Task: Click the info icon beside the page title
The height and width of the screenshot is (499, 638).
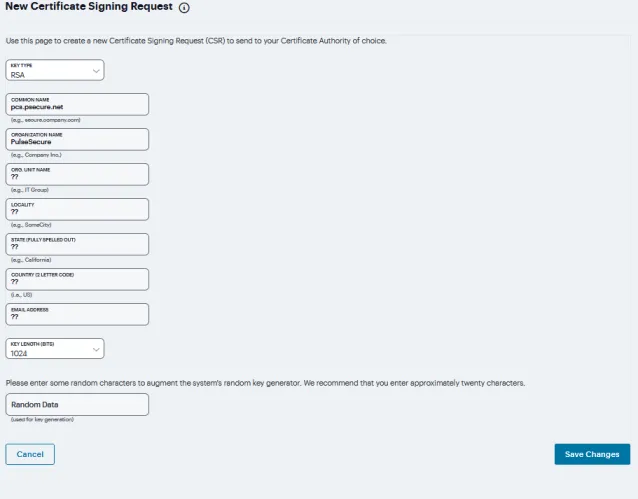Action: [184, 8]
